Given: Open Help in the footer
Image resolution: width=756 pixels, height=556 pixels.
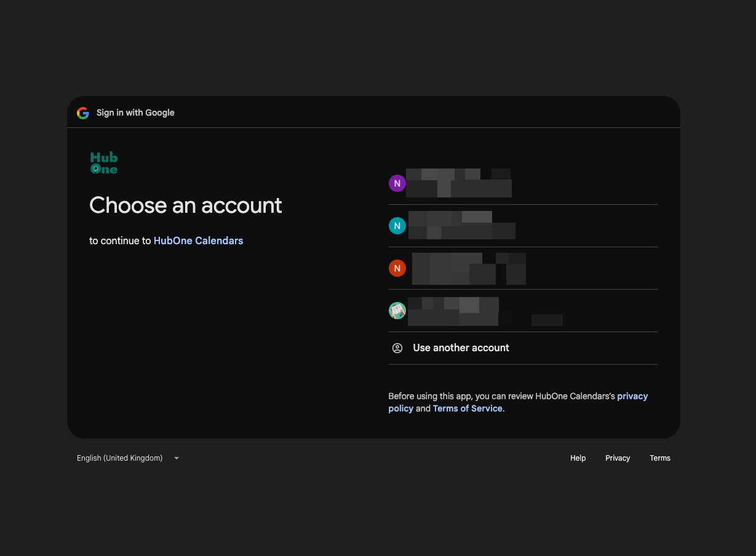Looking at the screenshot, I should tap(578, 458).
